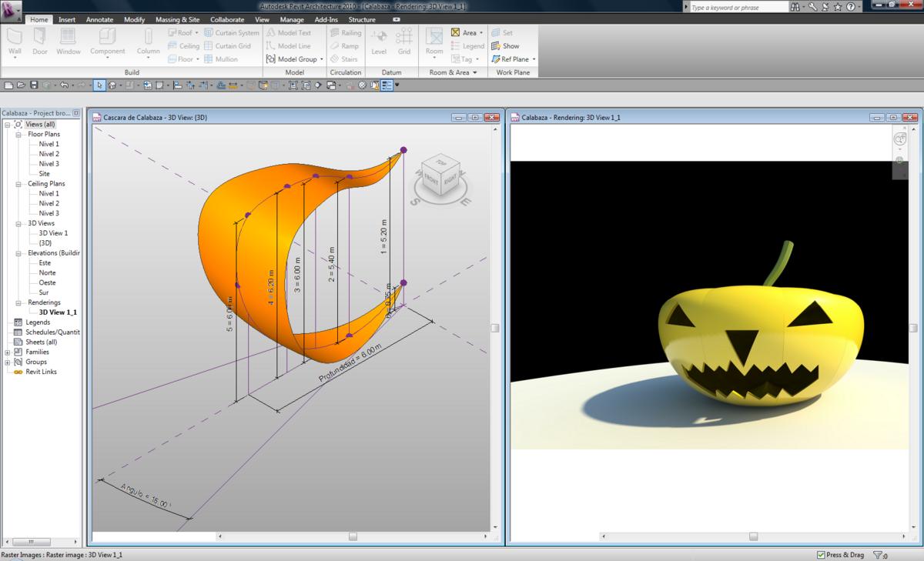Open the Model Group dropdown

[x=322, y=59]
